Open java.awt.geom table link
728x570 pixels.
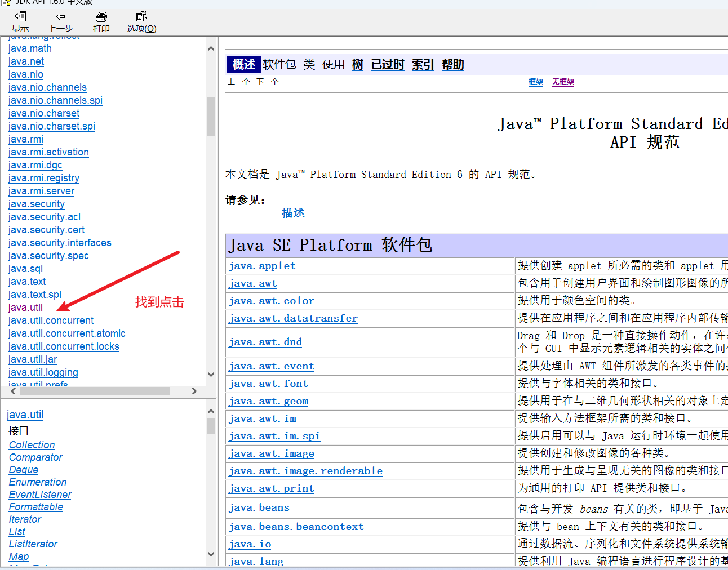(269, 401)
